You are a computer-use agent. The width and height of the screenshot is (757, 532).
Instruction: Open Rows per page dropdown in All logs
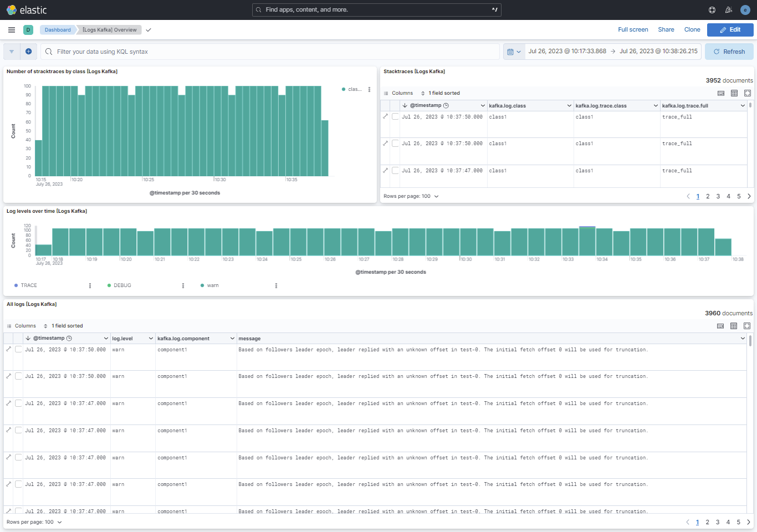[x=34, y=522]
